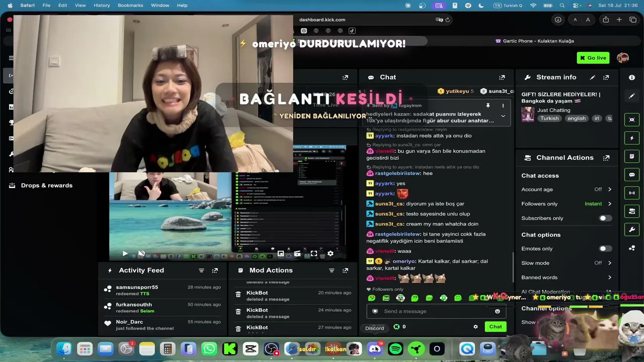The image size is (644, 362).
Task: Open Just Chatting category thumbnail
Action: point(528,114)
